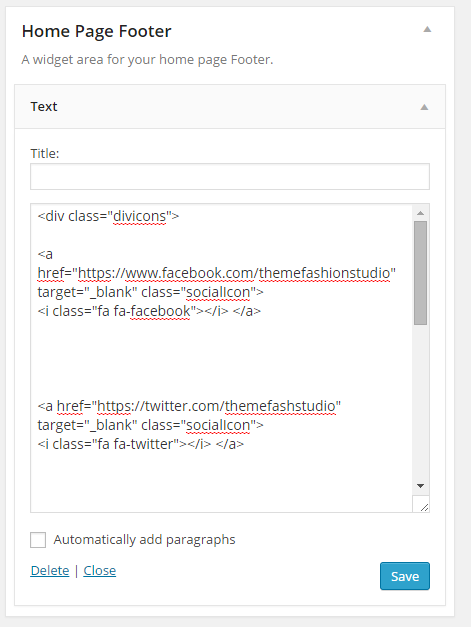The image size is (471, 627).
Task: Click the 'Automatically add paragraphs' label
Action: pos(144,539)
